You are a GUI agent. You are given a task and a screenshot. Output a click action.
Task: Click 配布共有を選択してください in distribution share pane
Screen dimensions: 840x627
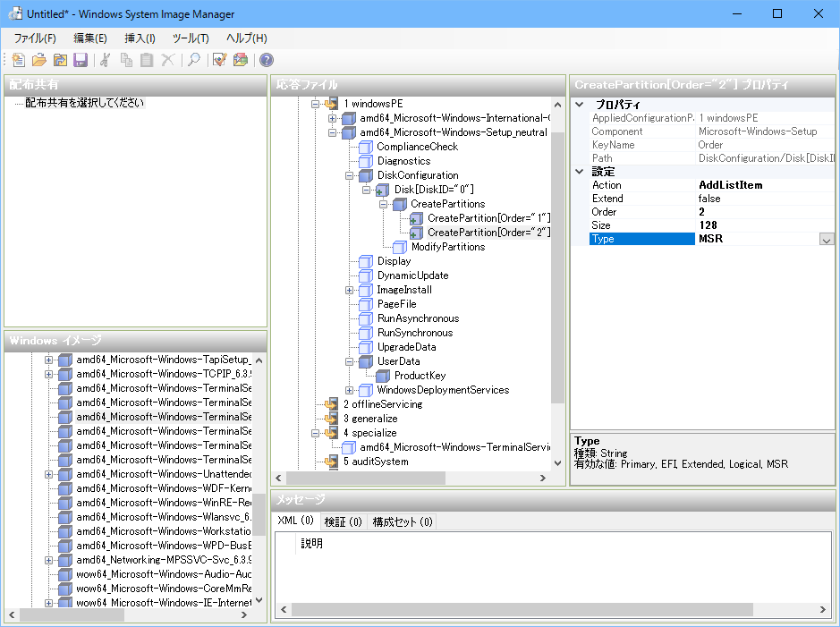[x=85, y=103]
